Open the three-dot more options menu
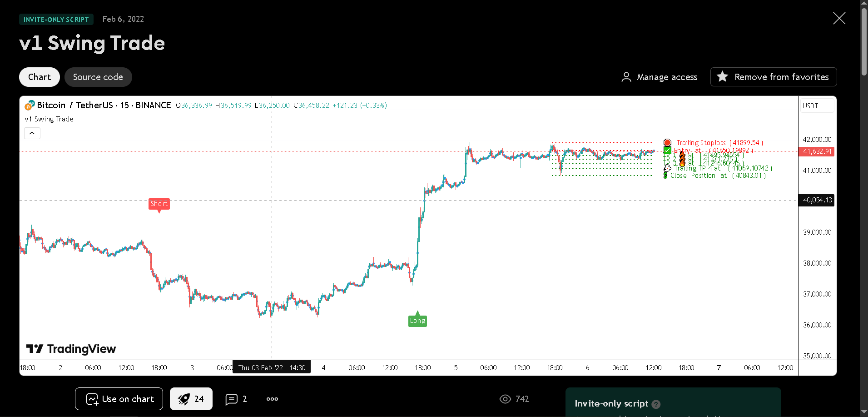868x417 pixels. pos(272,399)
